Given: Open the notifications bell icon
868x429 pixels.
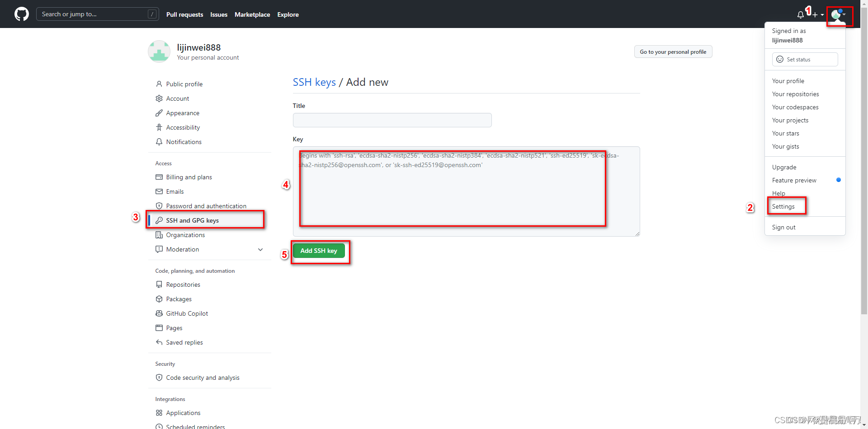Looking at the screenshot, I should 801,15.
